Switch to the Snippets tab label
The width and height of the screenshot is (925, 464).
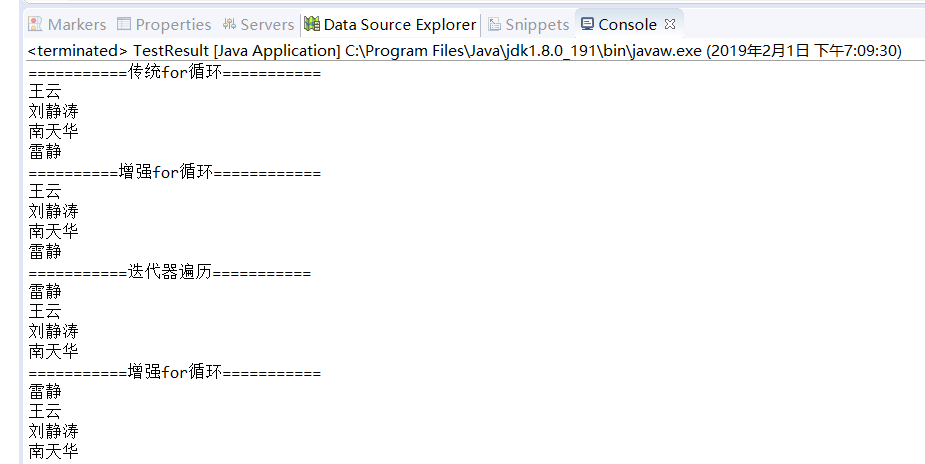[537, 24]
